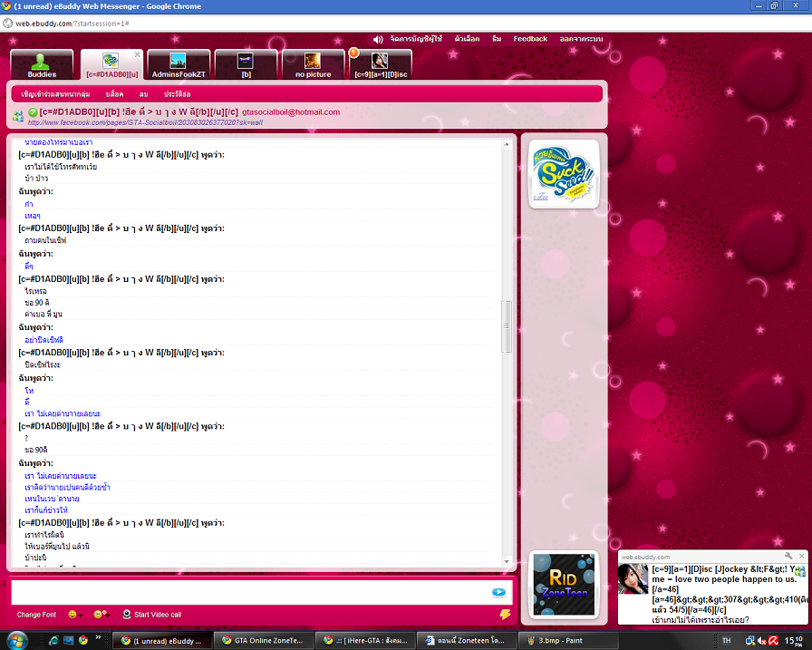This screenshot has width=812, height=650.
Task: Click the message input box
Action: pos(249,592)
